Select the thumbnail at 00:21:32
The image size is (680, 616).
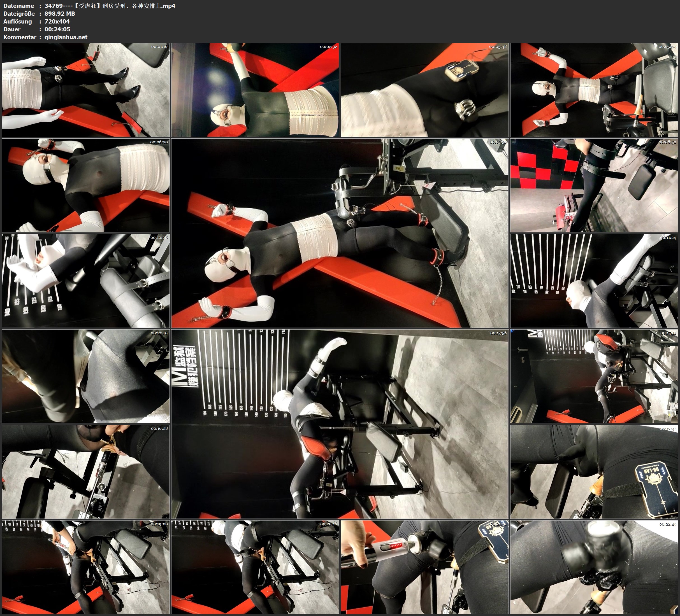click(425, 567)
